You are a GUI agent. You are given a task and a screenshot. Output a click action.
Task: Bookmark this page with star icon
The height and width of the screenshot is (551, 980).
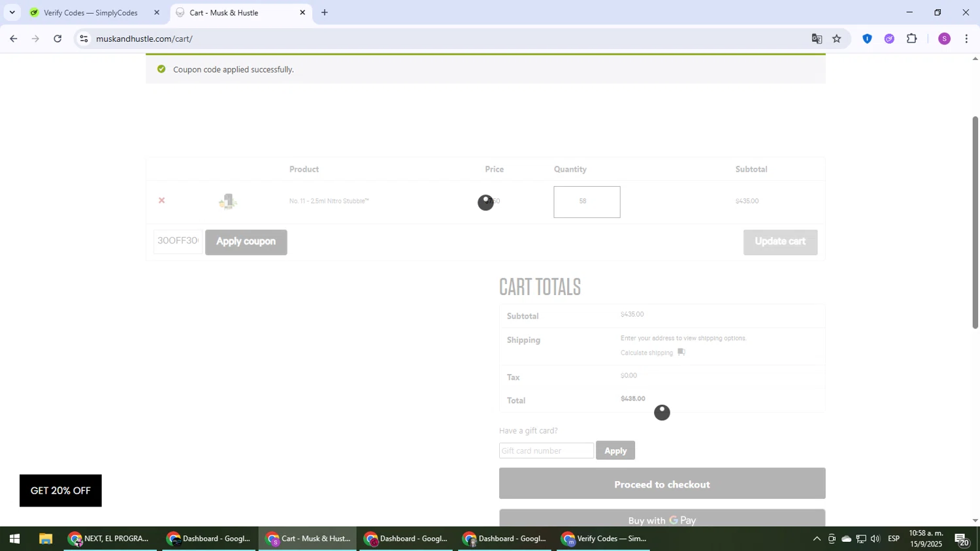pos(837,39)
